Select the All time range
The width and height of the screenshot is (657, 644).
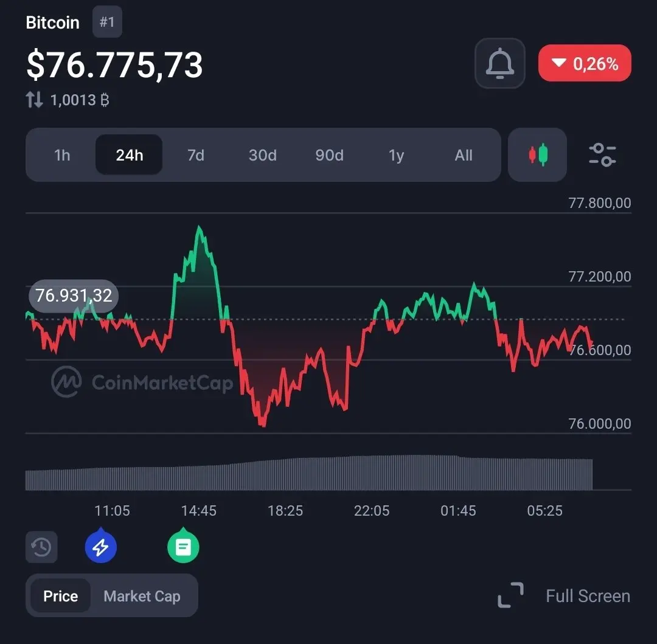pos(464,155)
